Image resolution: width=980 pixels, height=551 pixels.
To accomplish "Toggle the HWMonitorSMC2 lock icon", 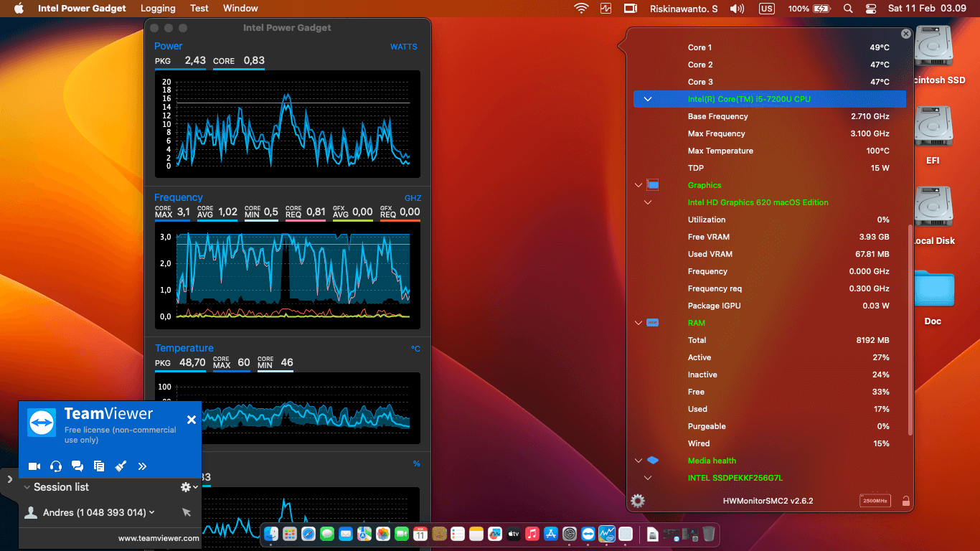I will coord(906,501).
